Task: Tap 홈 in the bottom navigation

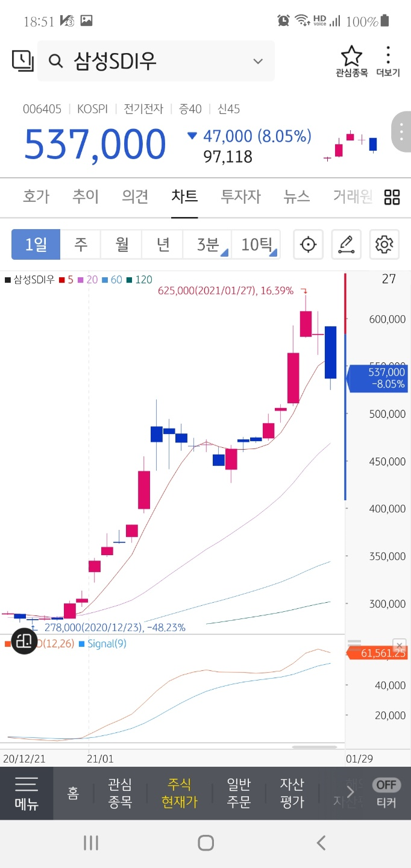Action: click(73, 794)
